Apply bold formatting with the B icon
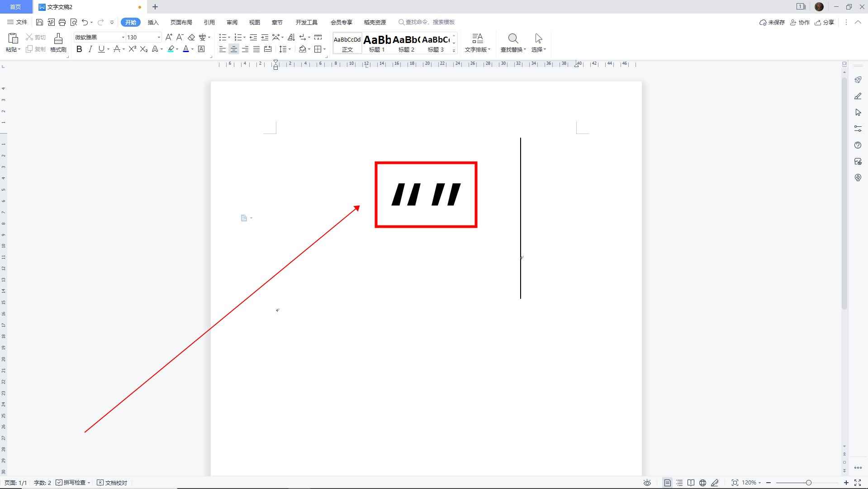 79,49
